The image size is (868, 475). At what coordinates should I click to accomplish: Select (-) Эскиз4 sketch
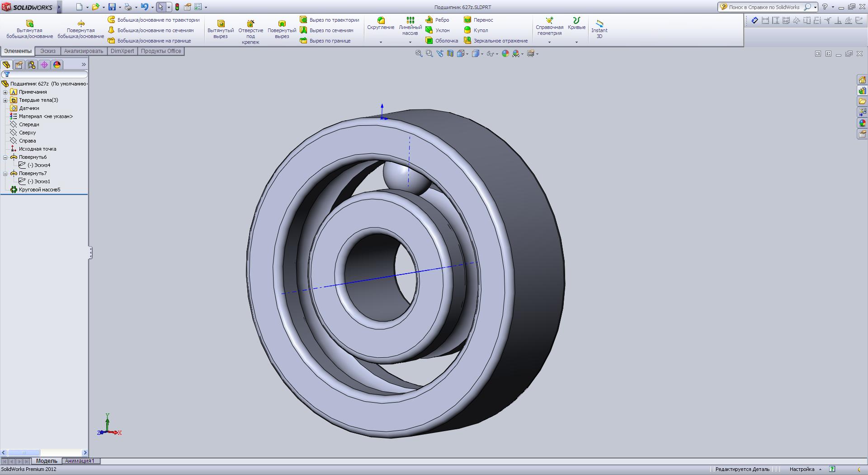point(35,165)
